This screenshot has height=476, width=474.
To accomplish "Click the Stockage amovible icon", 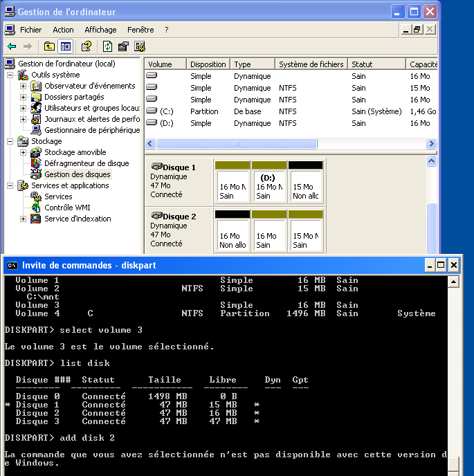I will 36,152.
